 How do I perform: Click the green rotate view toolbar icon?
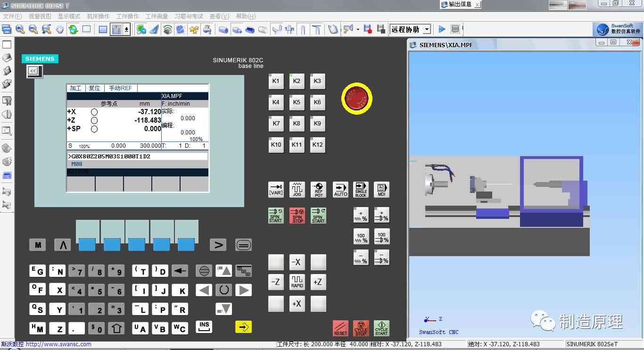click(73, 29)
